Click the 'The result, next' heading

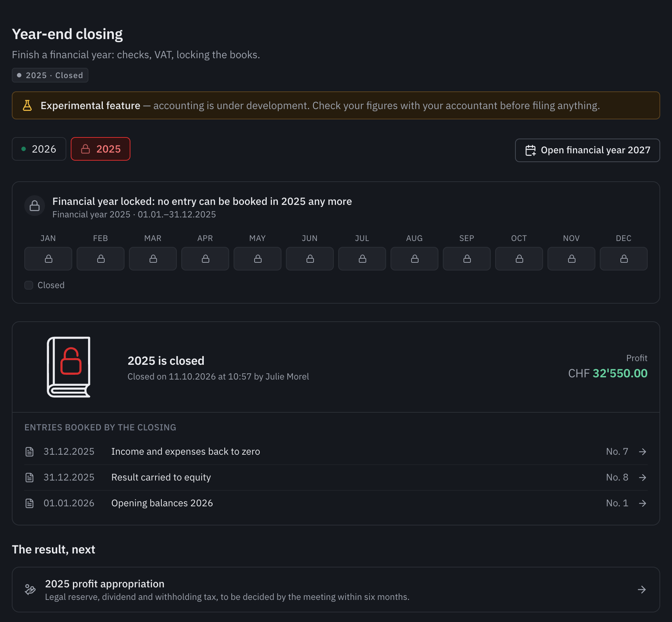53,549
